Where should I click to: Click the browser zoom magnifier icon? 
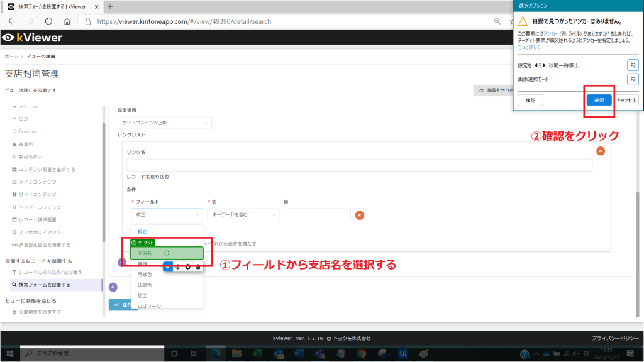coord(497,21)
